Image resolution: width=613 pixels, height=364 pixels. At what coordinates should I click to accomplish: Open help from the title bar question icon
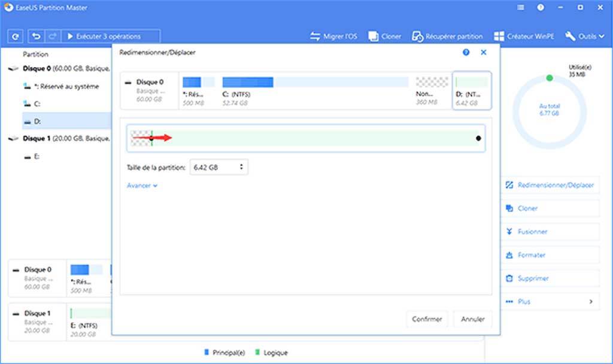(x=541, y=7)
